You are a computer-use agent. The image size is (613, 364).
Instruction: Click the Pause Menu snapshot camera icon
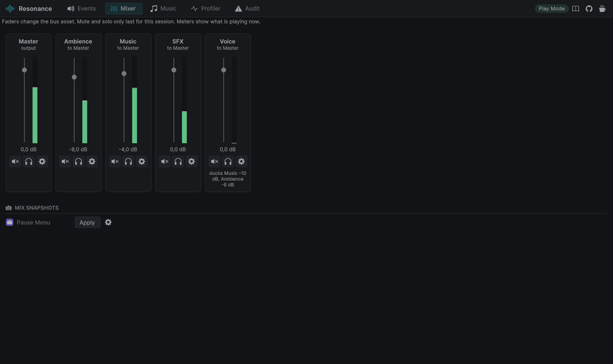point(10,222)
